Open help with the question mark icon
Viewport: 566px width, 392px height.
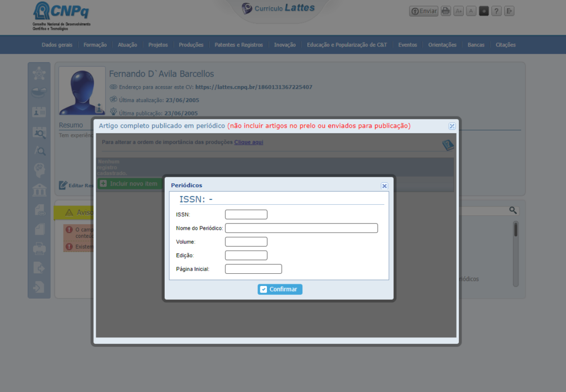coord(496,11)
